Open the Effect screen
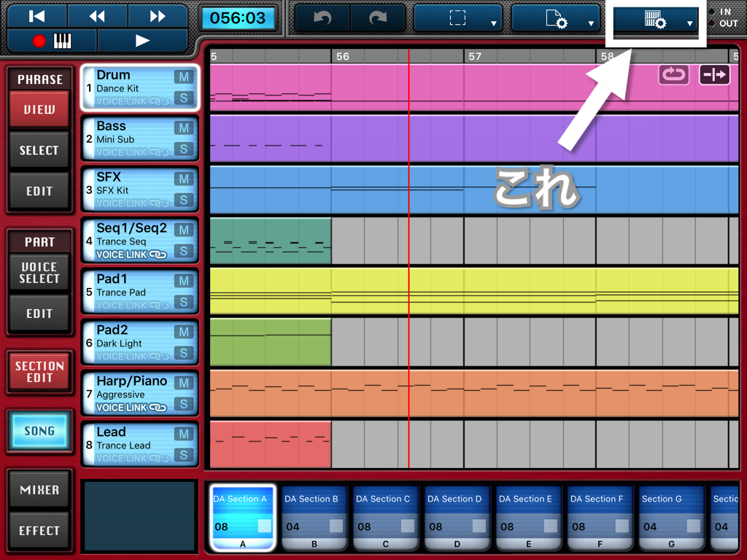 pyautogui.click(x=39, y=531)
